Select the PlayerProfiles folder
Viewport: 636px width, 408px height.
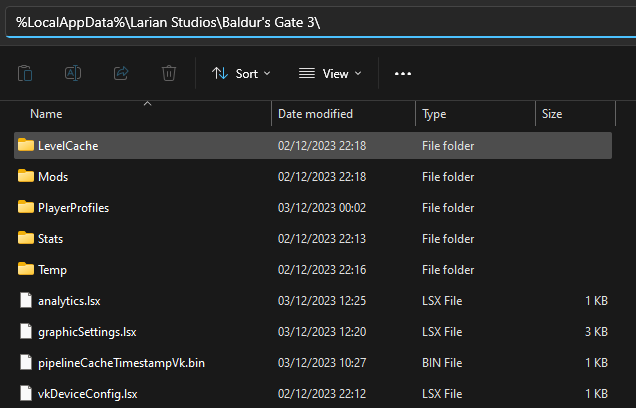point(73,208)
